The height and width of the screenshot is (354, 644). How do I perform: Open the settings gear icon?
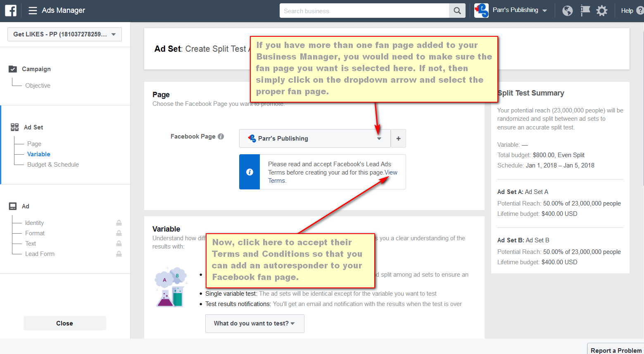602,11
